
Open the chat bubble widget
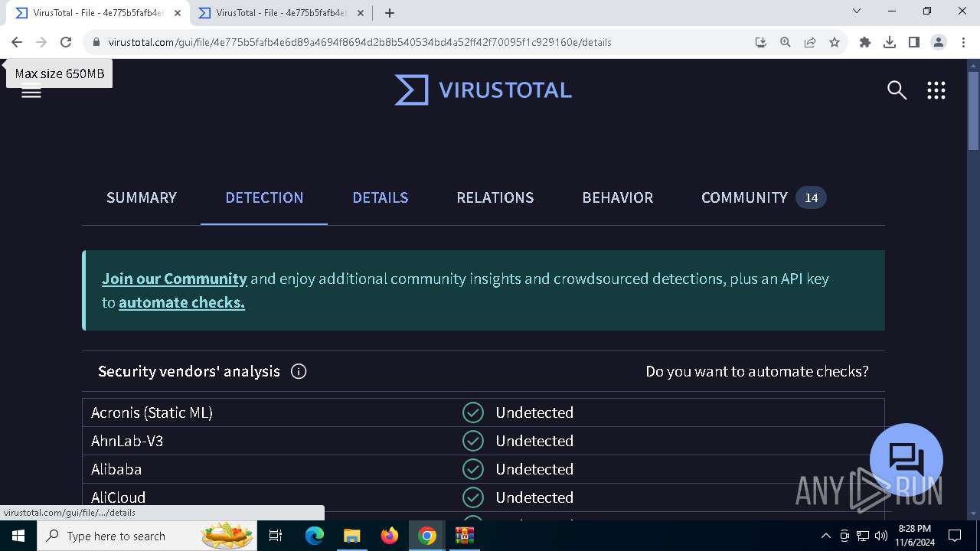[906, 459]
